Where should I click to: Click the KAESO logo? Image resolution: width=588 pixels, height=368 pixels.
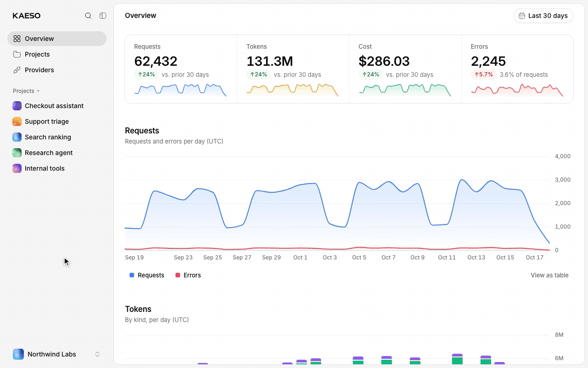(x=27, y=16)
